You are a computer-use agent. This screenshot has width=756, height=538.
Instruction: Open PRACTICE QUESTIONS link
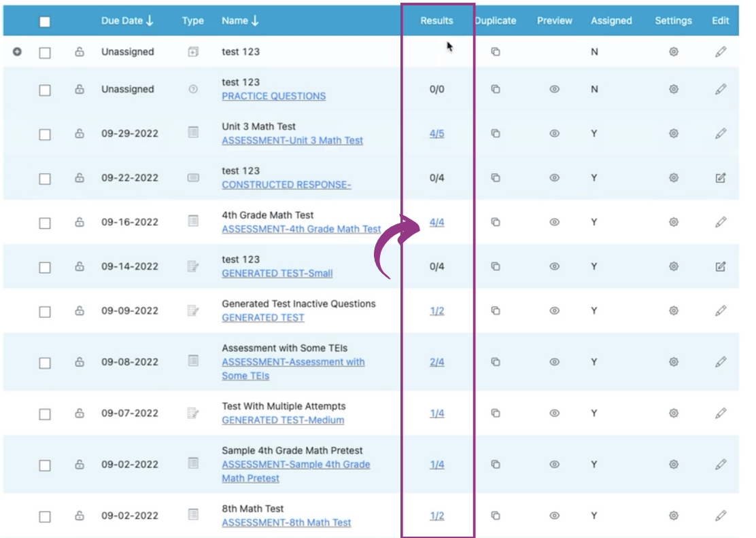(273, 96)
